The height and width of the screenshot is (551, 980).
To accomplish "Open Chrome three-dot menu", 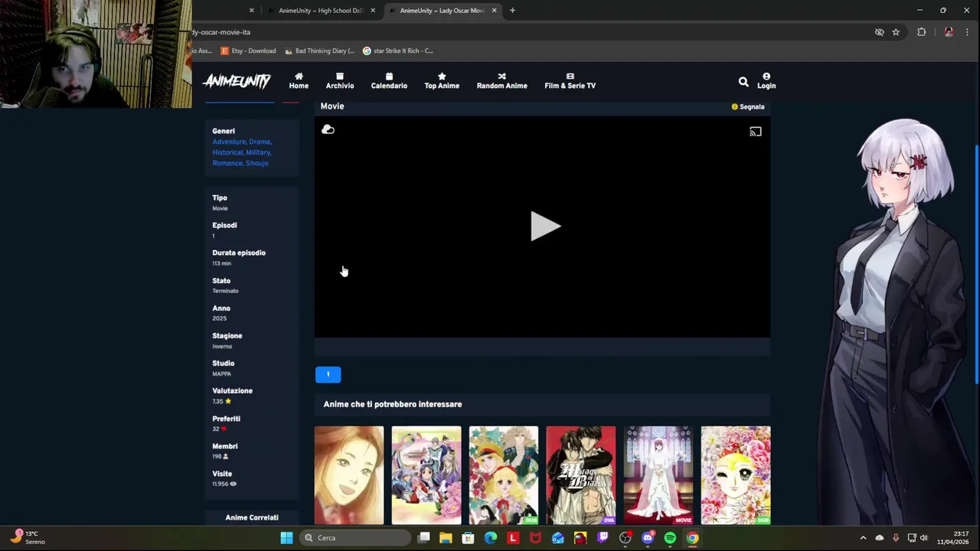I will tap(967, 32).
